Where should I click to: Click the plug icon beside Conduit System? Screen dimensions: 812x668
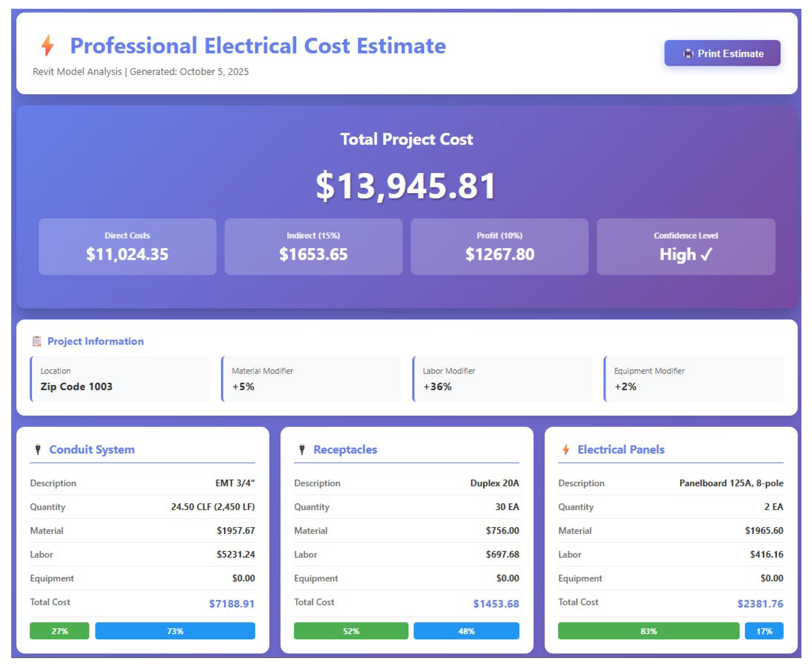click(x=38, y=449)
